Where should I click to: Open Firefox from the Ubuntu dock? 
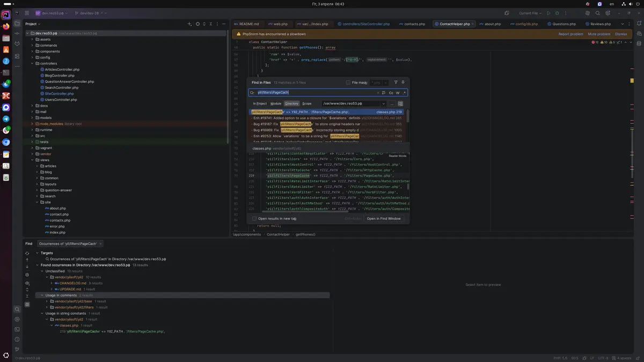tap(6, 26)
